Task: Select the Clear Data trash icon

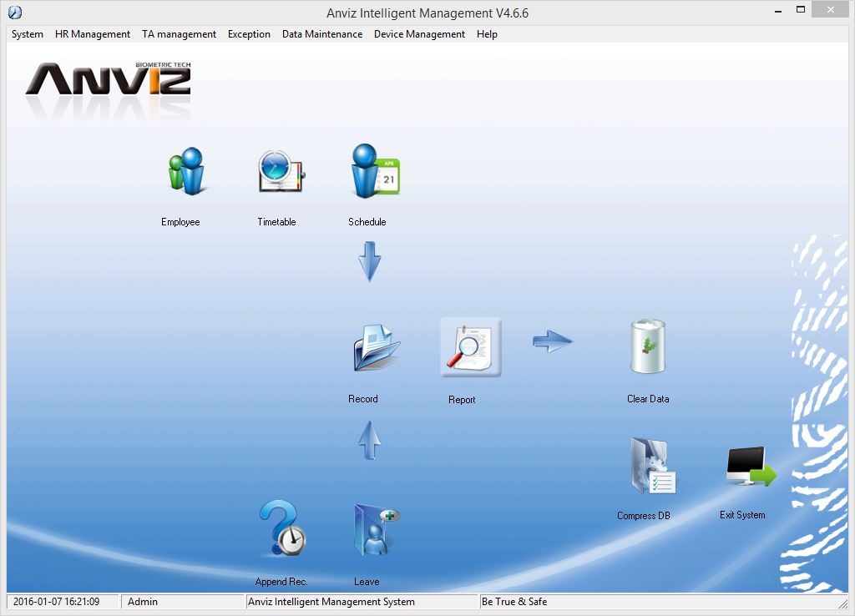Action: click(x=647, y=346)
